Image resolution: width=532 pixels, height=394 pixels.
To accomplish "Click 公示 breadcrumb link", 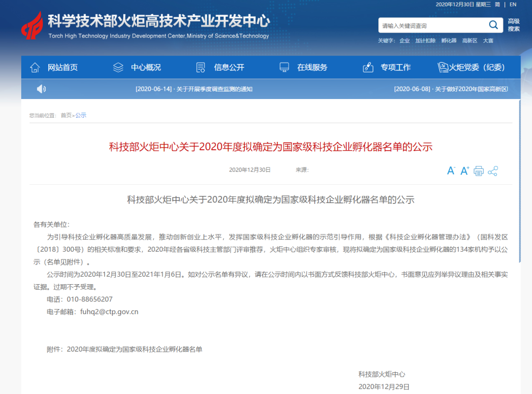I will coord(81,115).
